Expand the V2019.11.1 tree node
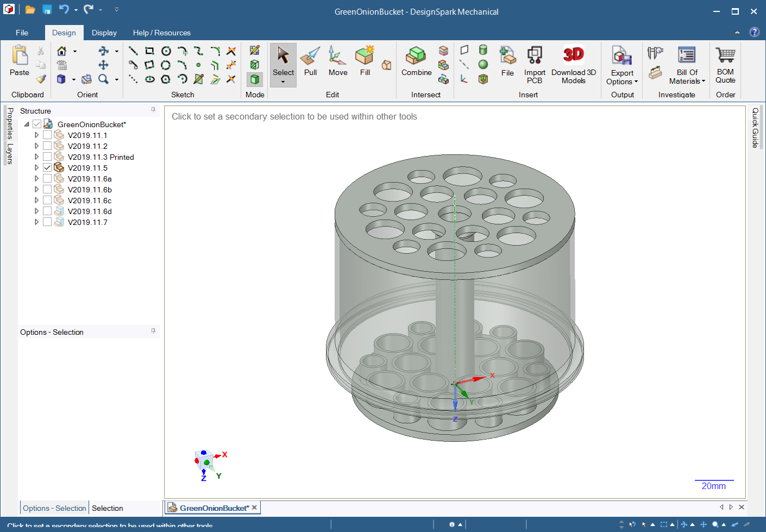 pos(36,135)
